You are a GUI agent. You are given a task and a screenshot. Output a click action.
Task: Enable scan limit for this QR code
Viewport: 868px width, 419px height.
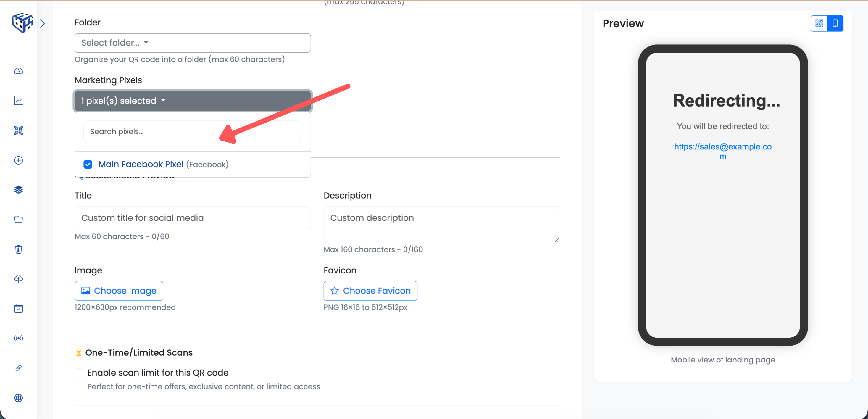click(x=79, y=373)
